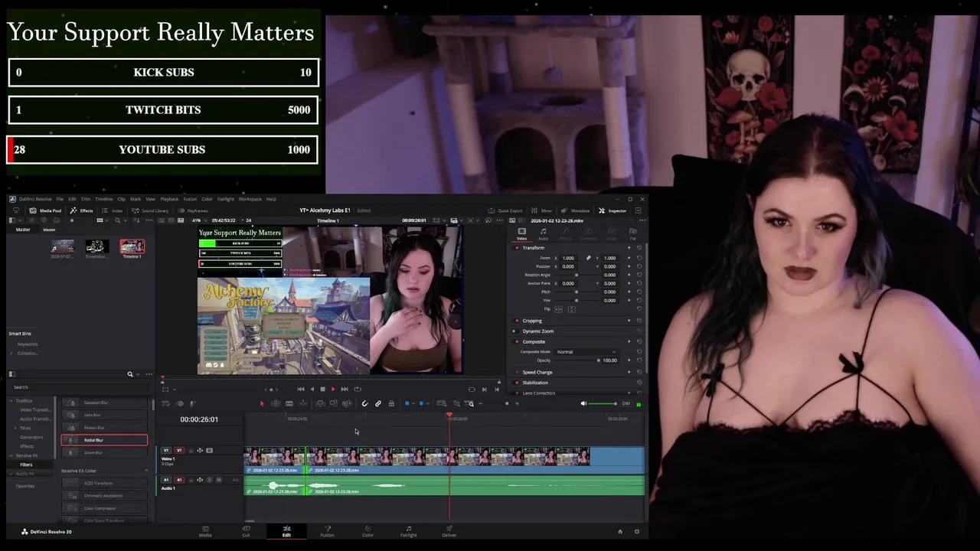Toggle the Linked Selection chain icon
This screenshot has width=980, height=551.
point(377,403)
